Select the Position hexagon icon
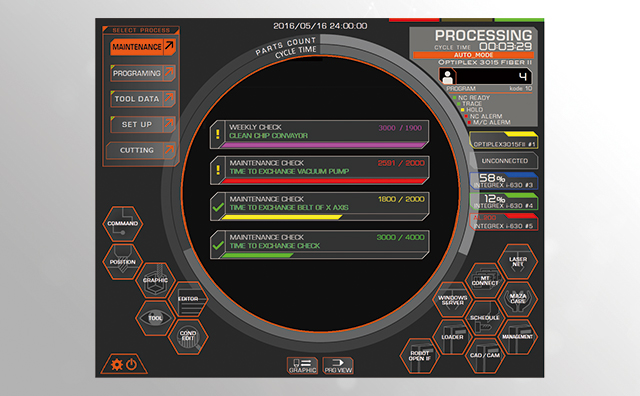This screenshot has height=396, width=640. click(122, 262)
